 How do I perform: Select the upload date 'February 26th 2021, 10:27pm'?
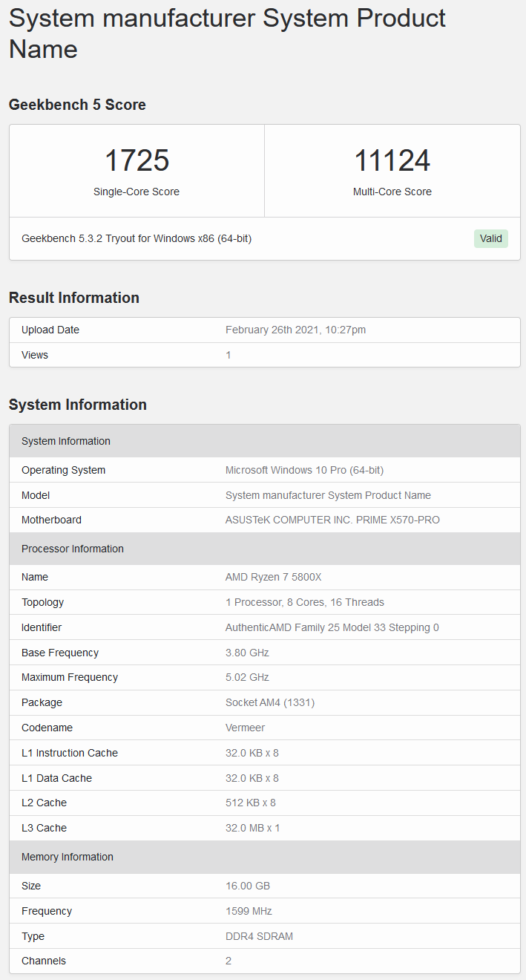(x=295, y=330)
